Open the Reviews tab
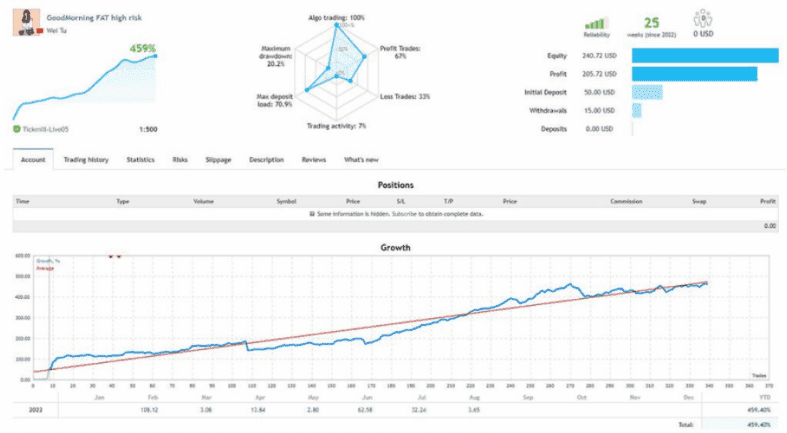787x433 pixels. (x=314, y=160)
